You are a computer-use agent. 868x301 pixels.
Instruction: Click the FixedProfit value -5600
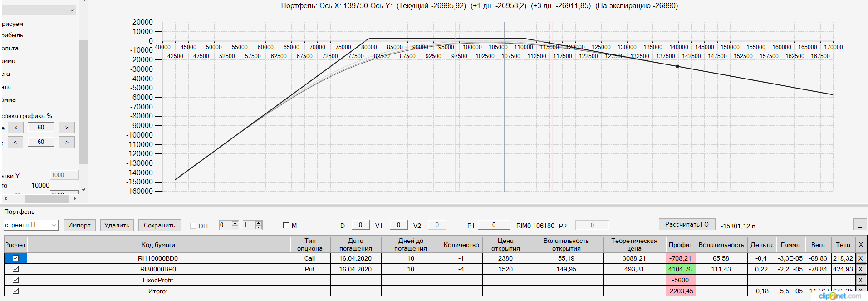pyautogui.click(x=681, y=280)
